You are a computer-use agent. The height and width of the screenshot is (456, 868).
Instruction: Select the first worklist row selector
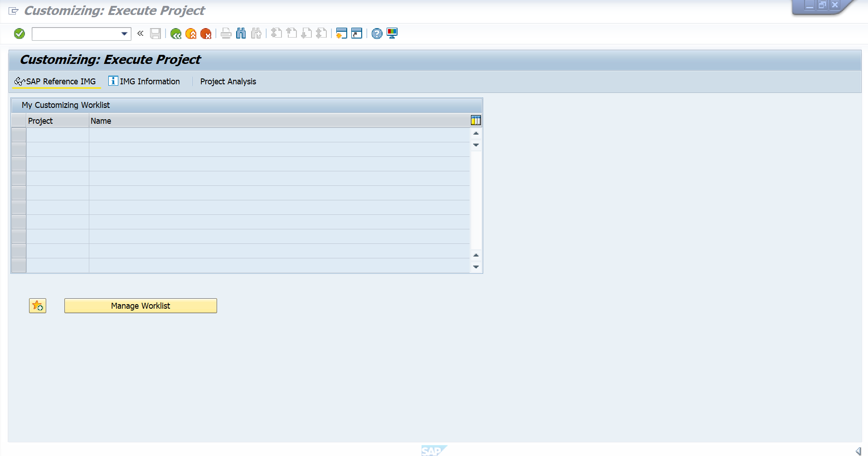click(19, 135)
